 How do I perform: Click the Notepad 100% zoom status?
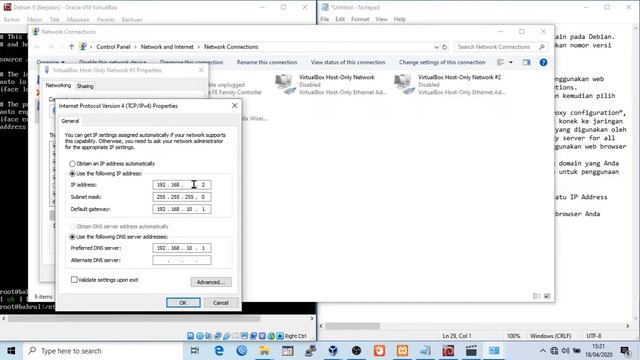click(x=513, y=336)
